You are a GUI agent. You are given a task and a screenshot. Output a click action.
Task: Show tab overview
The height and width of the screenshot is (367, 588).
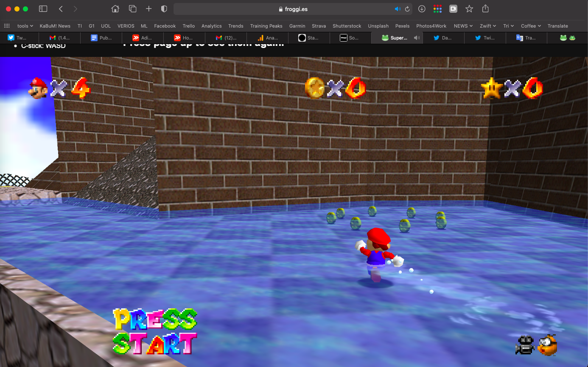pyautogui.click(x=132, y=9)
